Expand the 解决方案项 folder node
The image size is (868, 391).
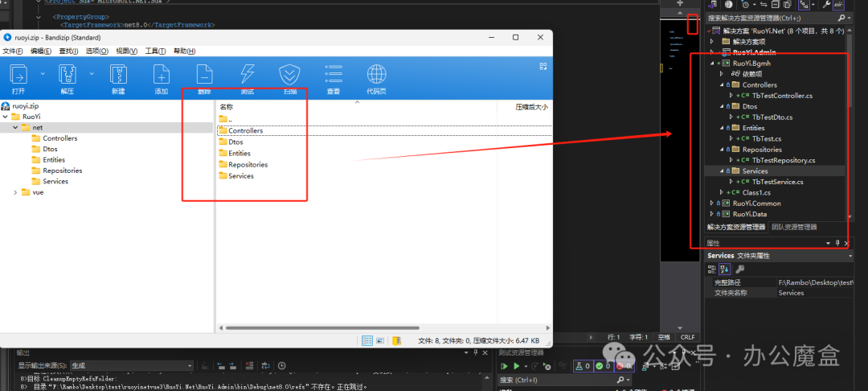click(712, 42)
